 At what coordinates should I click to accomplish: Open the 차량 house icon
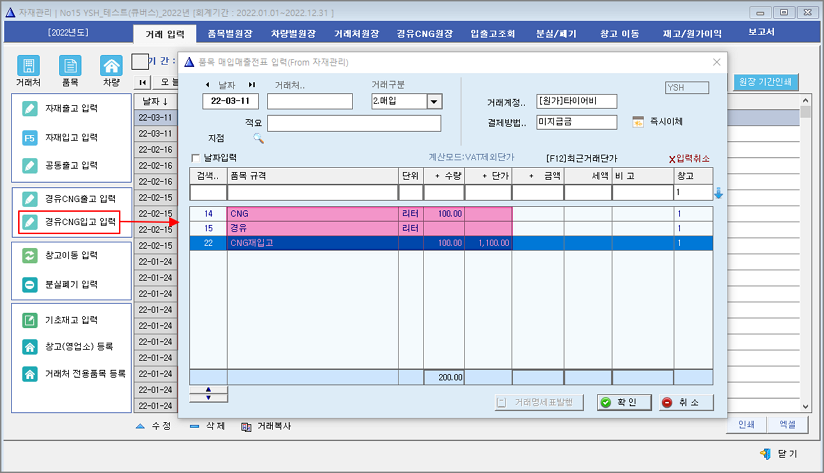(x=111, y=66)
